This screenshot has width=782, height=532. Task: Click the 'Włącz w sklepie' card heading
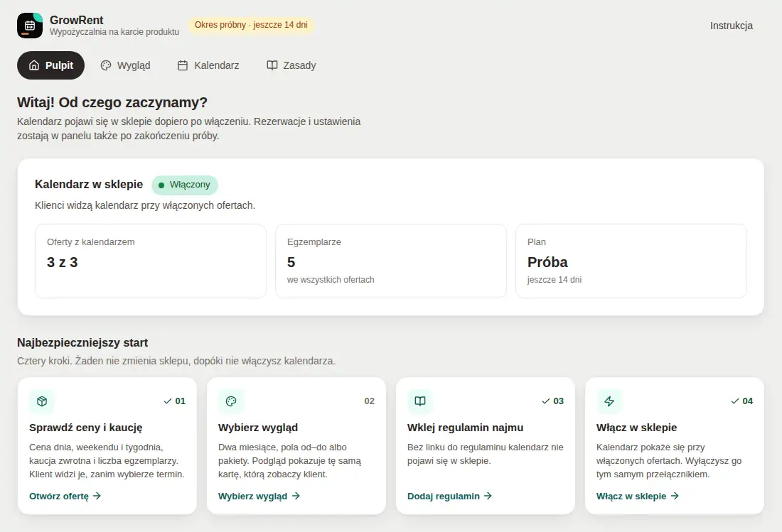636,428
